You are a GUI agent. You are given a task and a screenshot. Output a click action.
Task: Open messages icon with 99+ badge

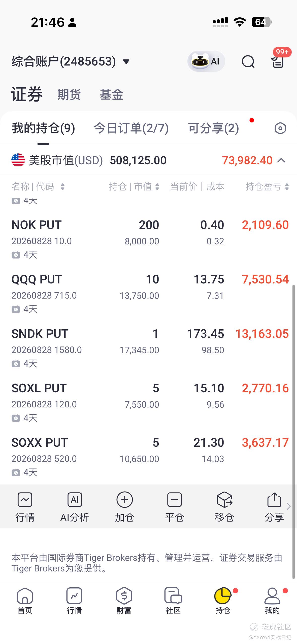(x=278, y=61)
